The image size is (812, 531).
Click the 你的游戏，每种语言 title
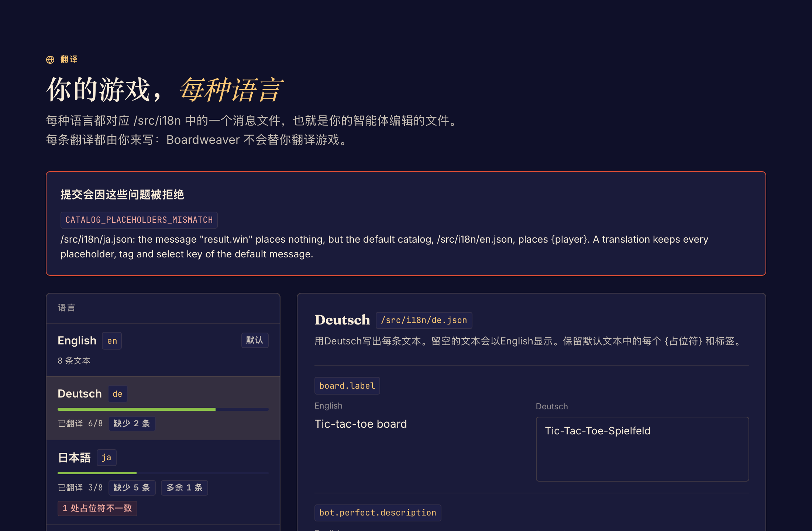point(165,90)
